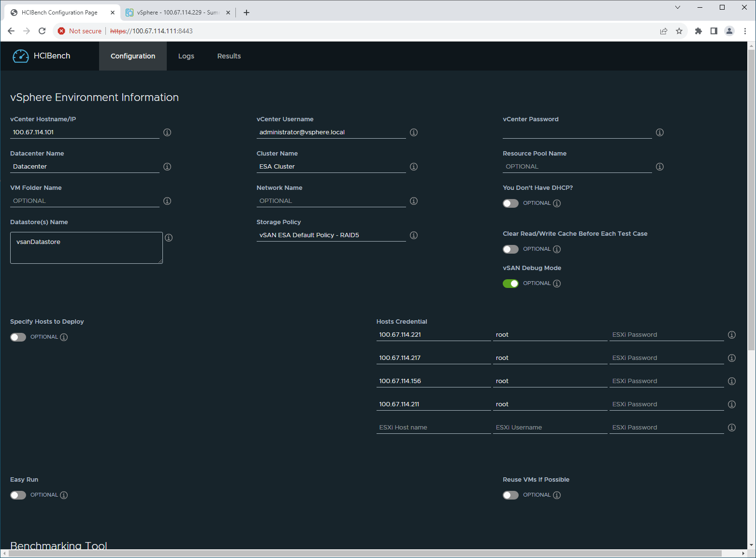Show info for You Don't Have DHCP option

[557, 203]
